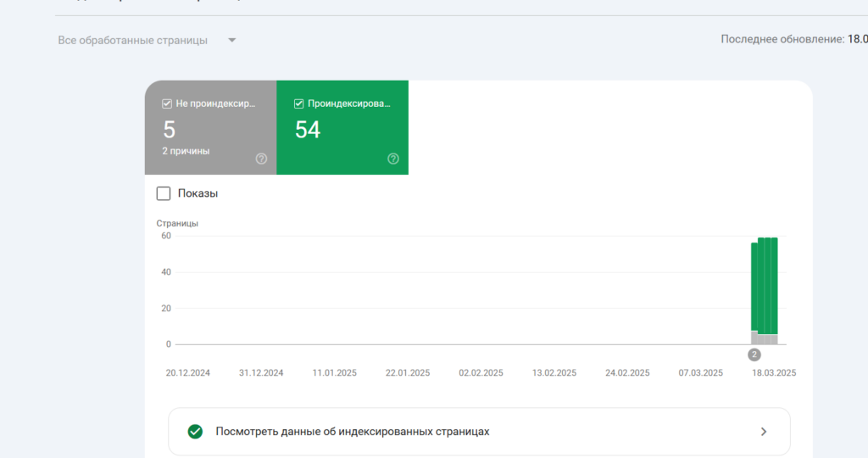Open 'Посмотреть данные об индексированных страницах' row
868x458 pixels.
click(480, 432)
